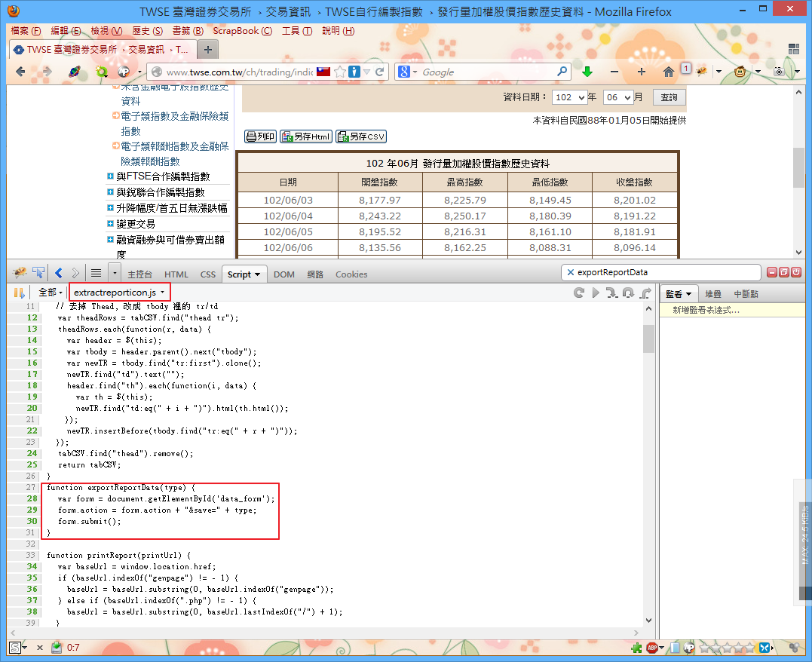Screen dimensions: 812x662
Task: Bookmark the page with the star icon
Action: coord(340,72)
